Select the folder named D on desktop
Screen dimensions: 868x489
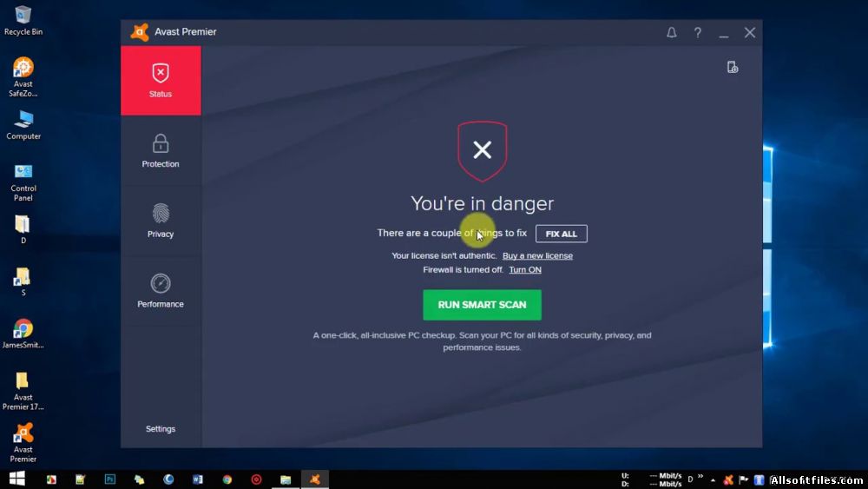[x=23, y=229]
